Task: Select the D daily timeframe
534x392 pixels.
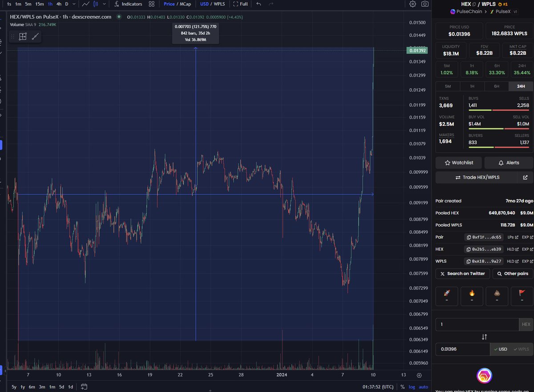Action: tap(67, 4)
